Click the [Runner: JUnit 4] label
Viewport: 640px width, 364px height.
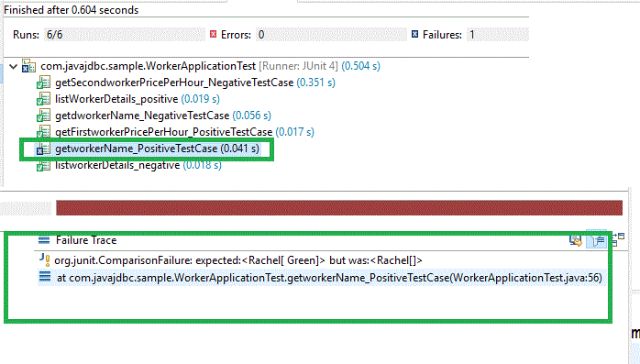[x=299, y=66]
